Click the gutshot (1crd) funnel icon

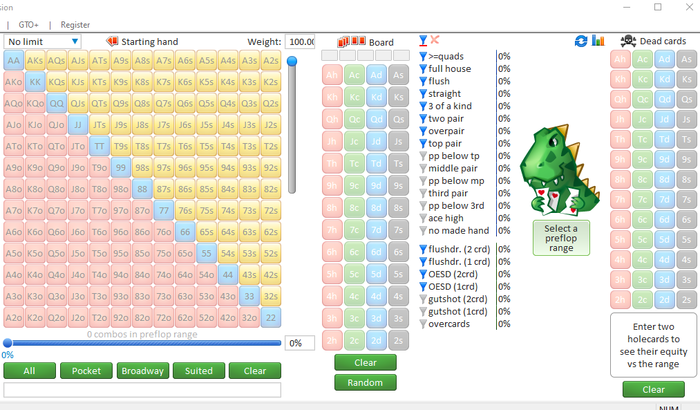(423, 312)
